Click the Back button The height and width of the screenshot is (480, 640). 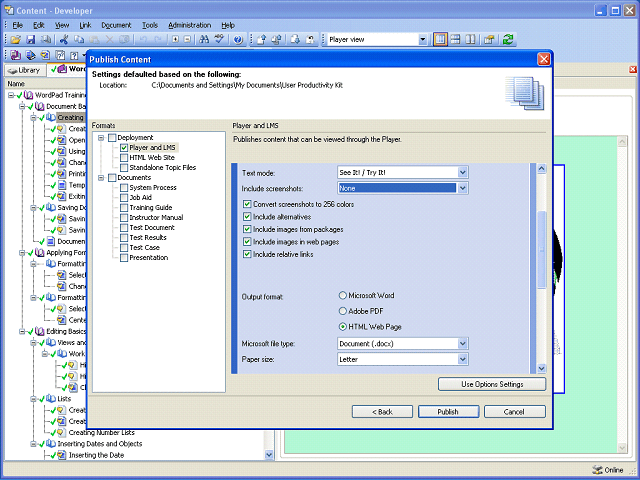coord(382,411)
